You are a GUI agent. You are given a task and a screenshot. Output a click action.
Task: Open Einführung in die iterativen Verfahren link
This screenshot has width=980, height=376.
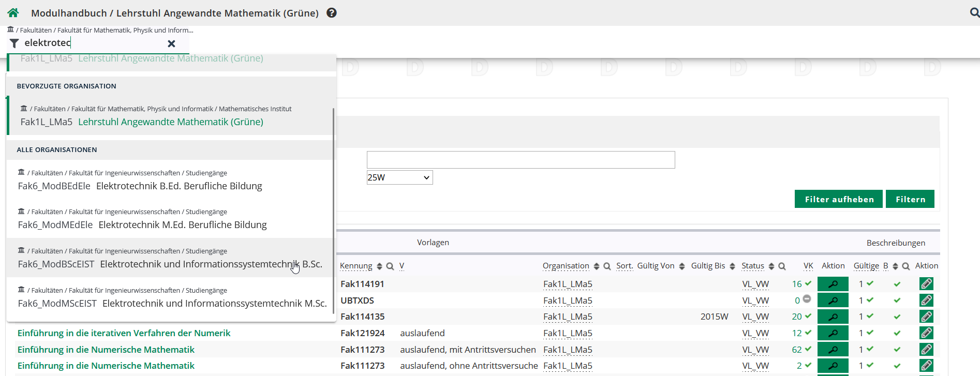(x=124, y=333)
